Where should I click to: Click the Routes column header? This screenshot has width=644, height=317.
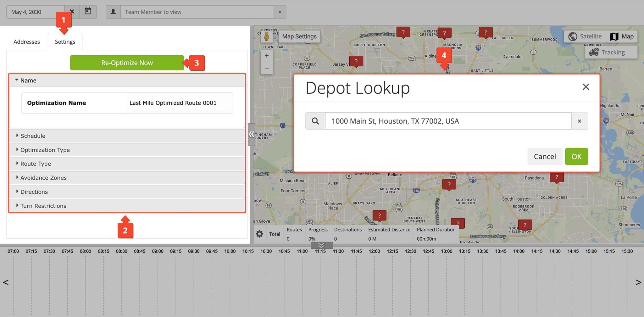pyautogui.click(x=294, y=230)
